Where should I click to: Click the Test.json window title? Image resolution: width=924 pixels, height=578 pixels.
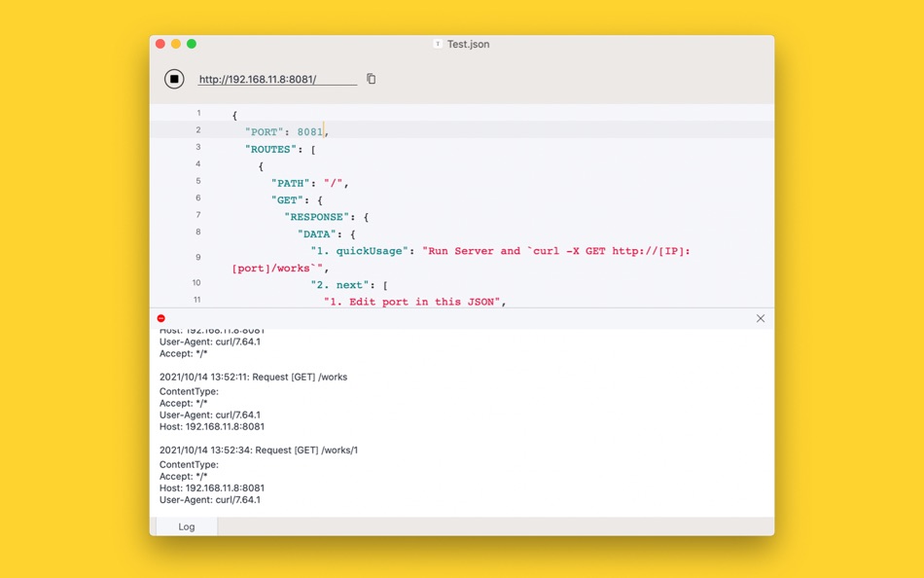click(468, 44)
